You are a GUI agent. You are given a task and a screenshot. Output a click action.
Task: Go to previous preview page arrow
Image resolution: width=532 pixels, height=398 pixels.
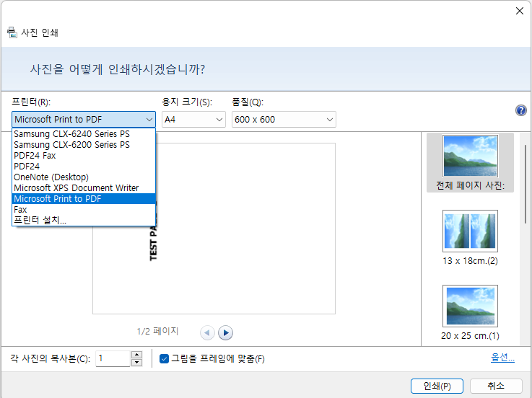click(x=207, y=332)
